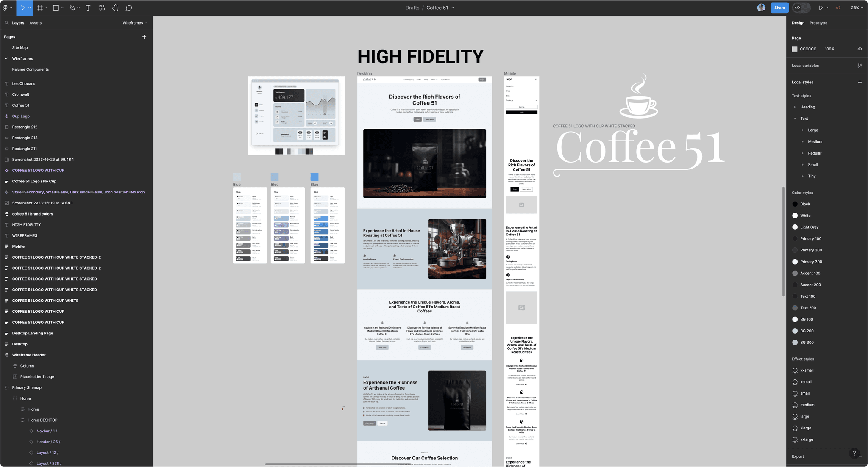This screenshot has height=467, width=868.
Task: Expand the Heading text style group
Action: click(x=795, y=107)
